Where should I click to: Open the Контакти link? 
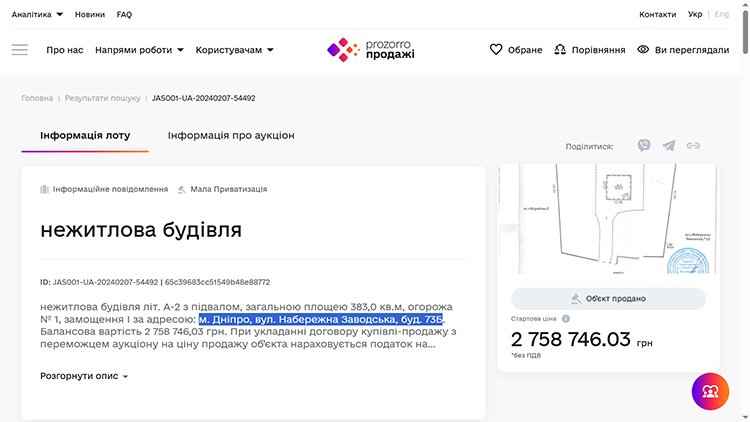click(x=658, y=14)
